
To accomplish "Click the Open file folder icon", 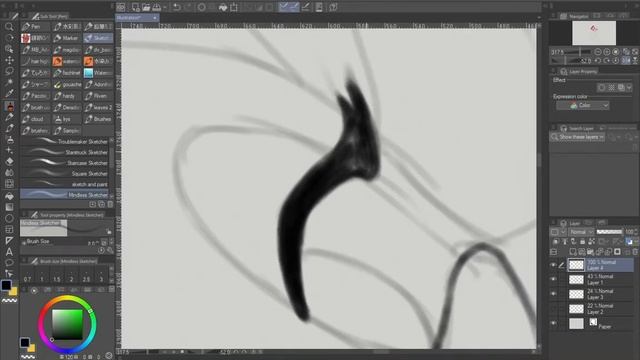I will pyautogui.click(x=146, y=7).
